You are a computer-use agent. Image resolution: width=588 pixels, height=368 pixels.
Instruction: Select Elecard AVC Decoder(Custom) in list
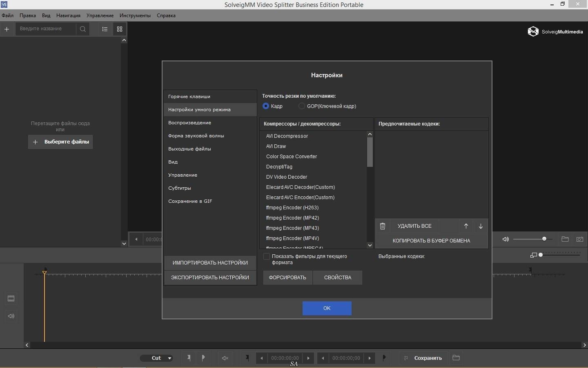pos(313,187)
